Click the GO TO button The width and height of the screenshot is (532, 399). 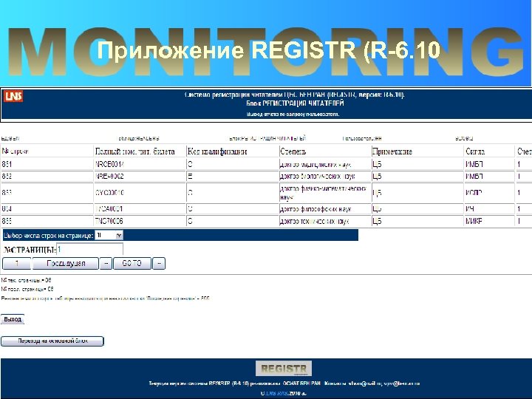pos(132,263)
